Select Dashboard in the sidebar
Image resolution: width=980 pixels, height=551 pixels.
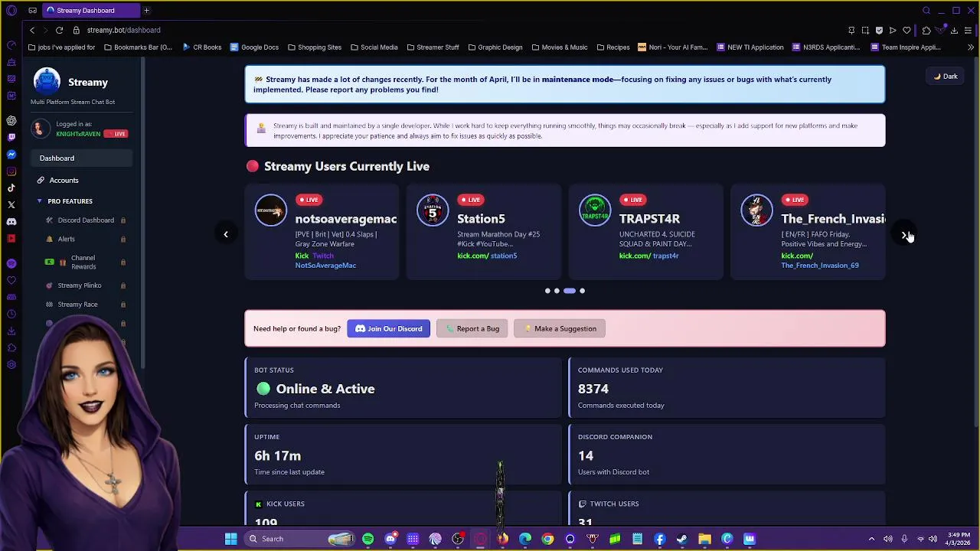coord(83,158)
